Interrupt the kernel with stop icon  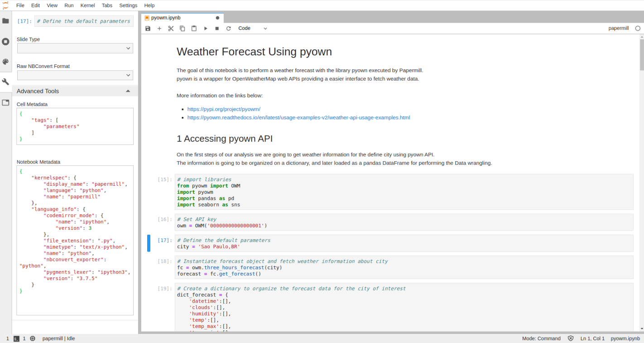pyautogui.click(x=217, y=28)
